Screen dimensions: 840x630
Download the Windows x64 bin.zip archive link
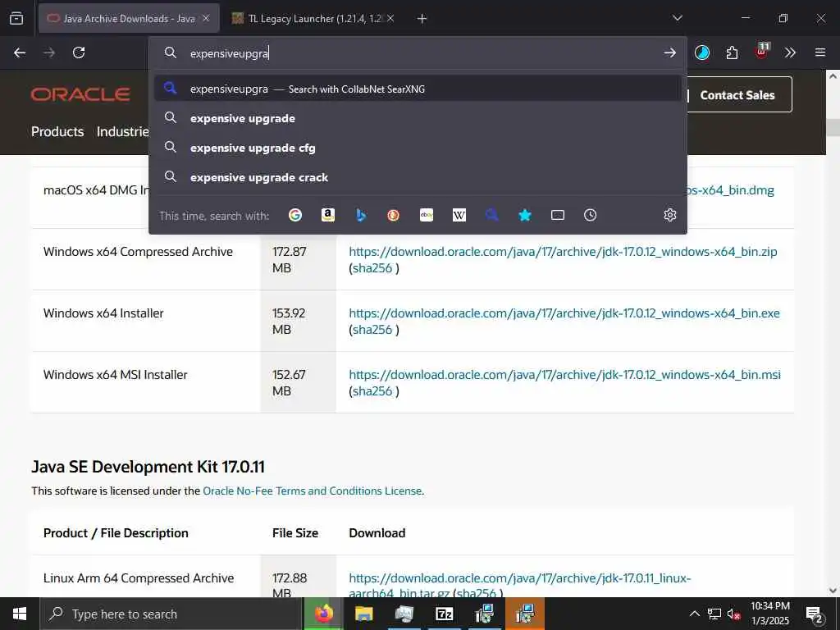point(563,252)
